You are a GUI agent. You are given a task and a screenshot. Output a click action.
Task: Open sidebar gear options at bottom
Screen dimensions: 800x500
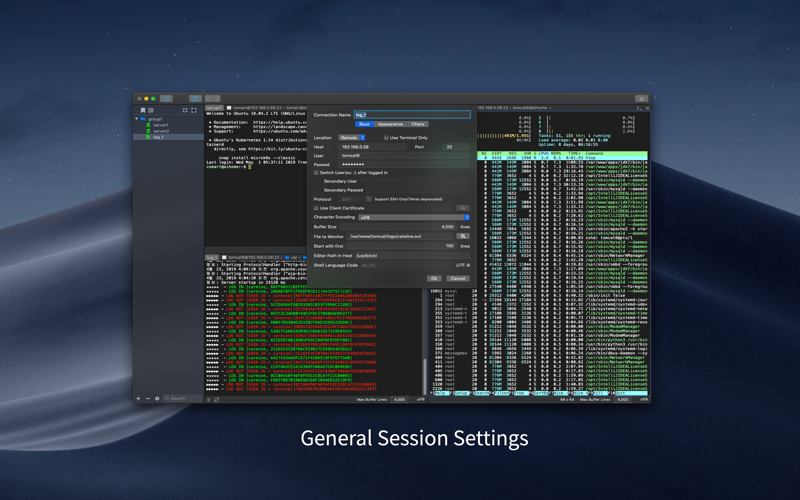157,398
